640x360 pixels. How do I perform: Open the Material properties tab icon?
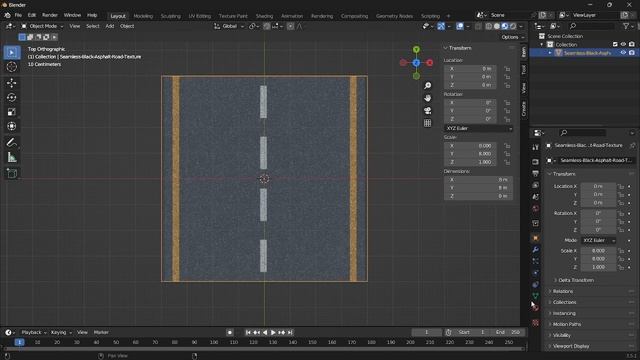pyautogui.click(x=536, y=307)
